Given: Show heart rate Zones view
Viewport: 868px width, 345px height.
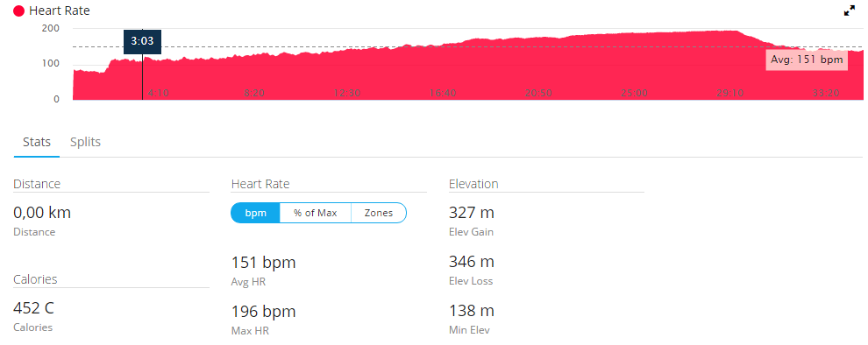Looking at the screenshot, I should 379,213.
